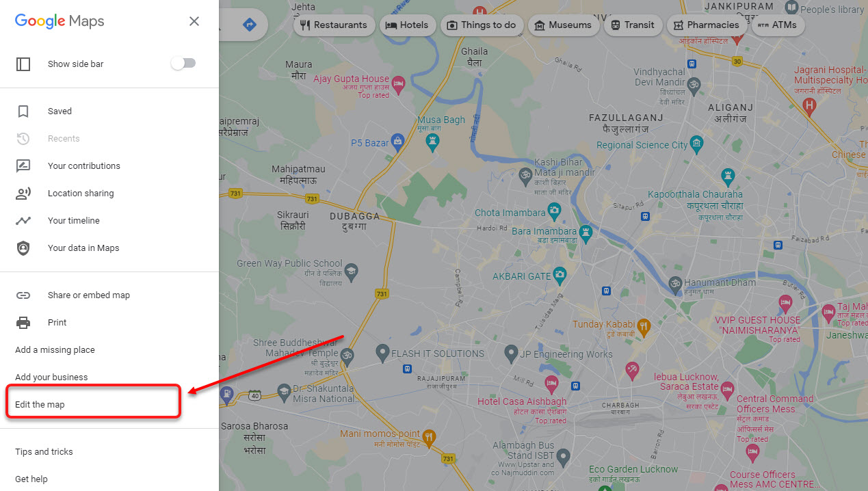Viewport: 868px width, 491px height.
Task: Open Tips and tricks link
Action: [44, 452]
